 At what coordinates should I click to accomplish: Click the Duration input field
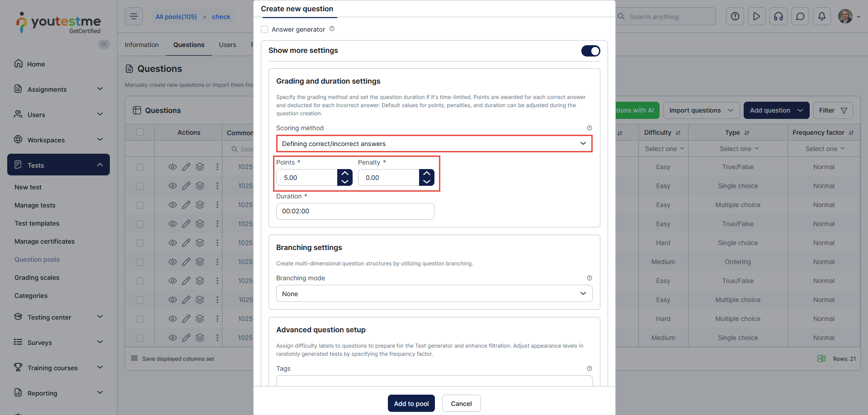click(355, 211)
